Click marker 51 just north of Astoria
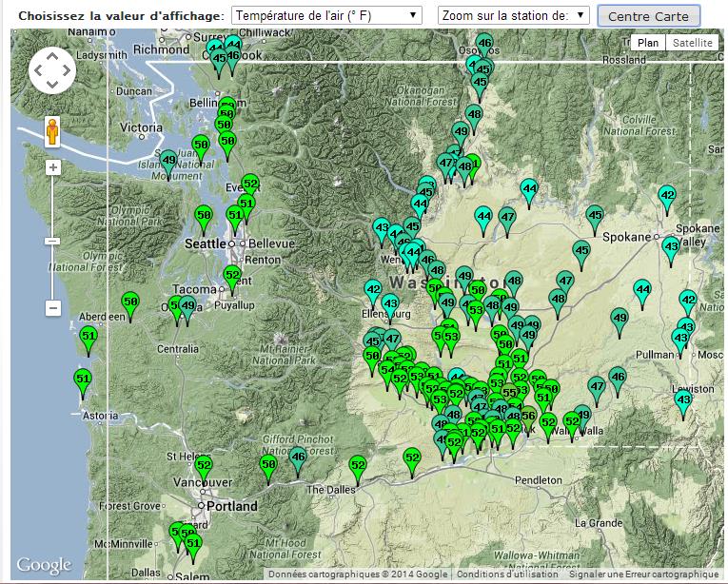Screen dimensions: 728x584 (83, 379)
